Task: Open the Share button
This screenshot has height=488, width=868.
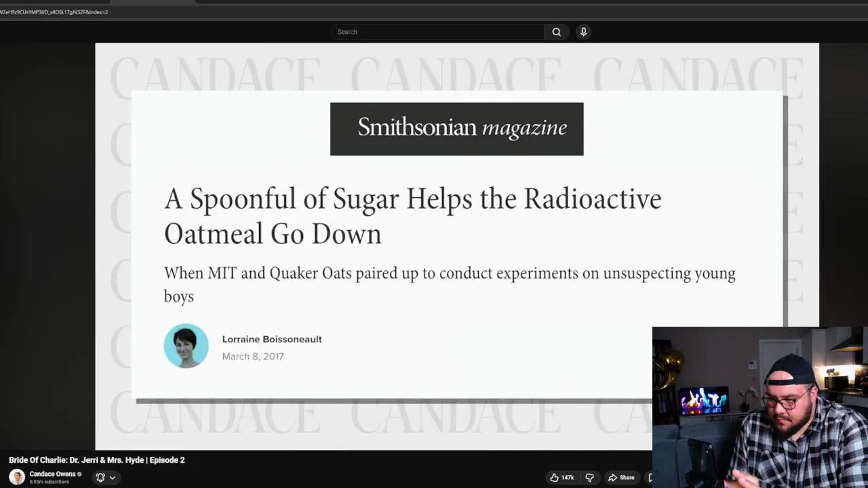Action: 621,477
